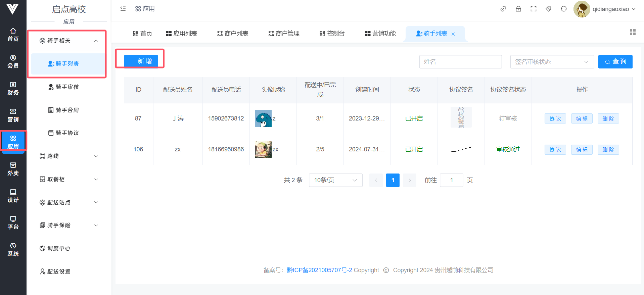Toggle fullscreen mode icon
Image resolution: width=644 pixels, height=295 pixels.
pos(534,9)
